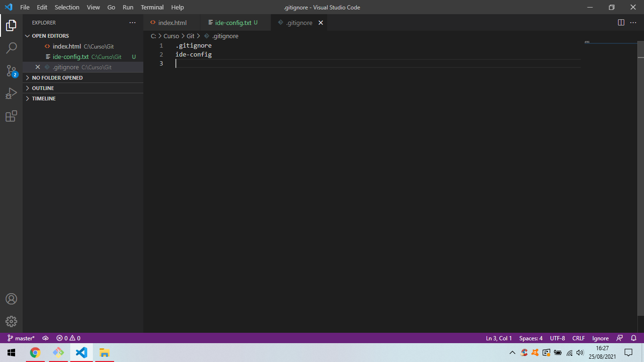Open the Windows Start button
The width and height of the screenshot is (644, 362).
(11, 353)
